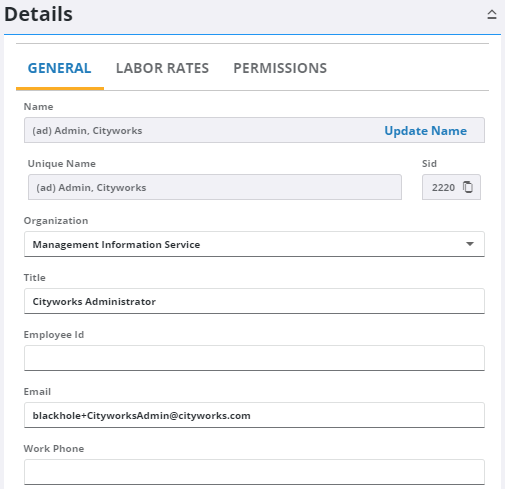Click the Name field showing (ad) Admin, Cityworks

(x=254, y=130)
